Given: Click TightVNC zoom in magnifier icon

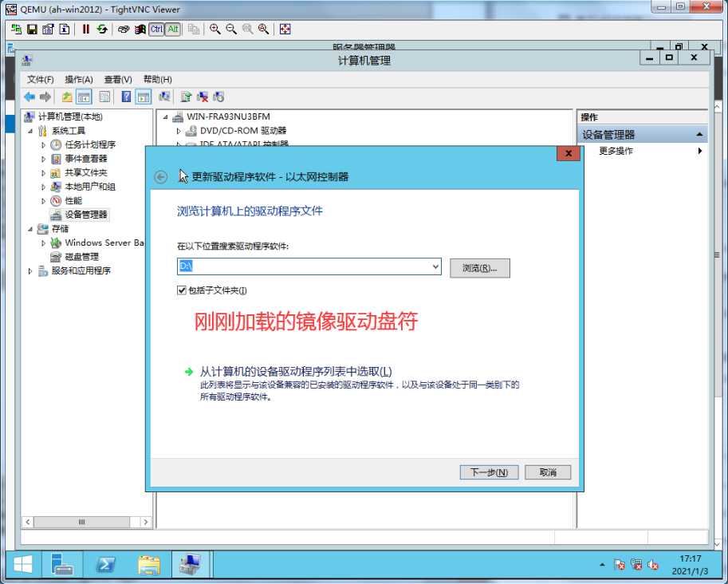Looking at the screenshot, I should [215, 29].
